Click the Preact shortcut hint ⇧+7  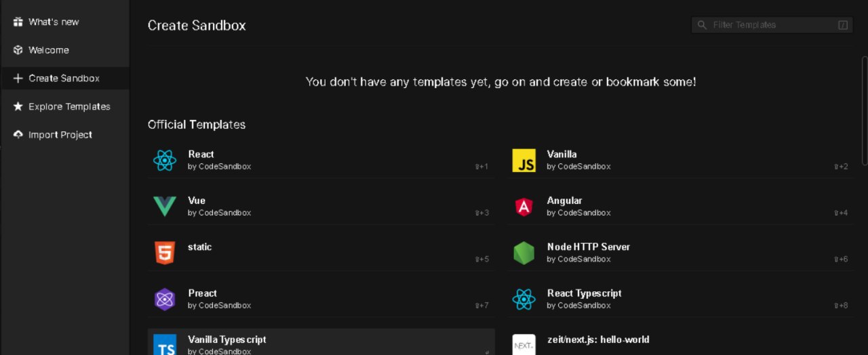481,306
